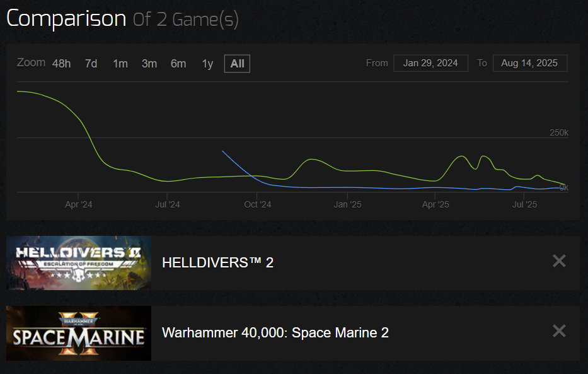Switch zoom to 6m
Viewport: 588px width, 374px height.
[x=178, y=64]
